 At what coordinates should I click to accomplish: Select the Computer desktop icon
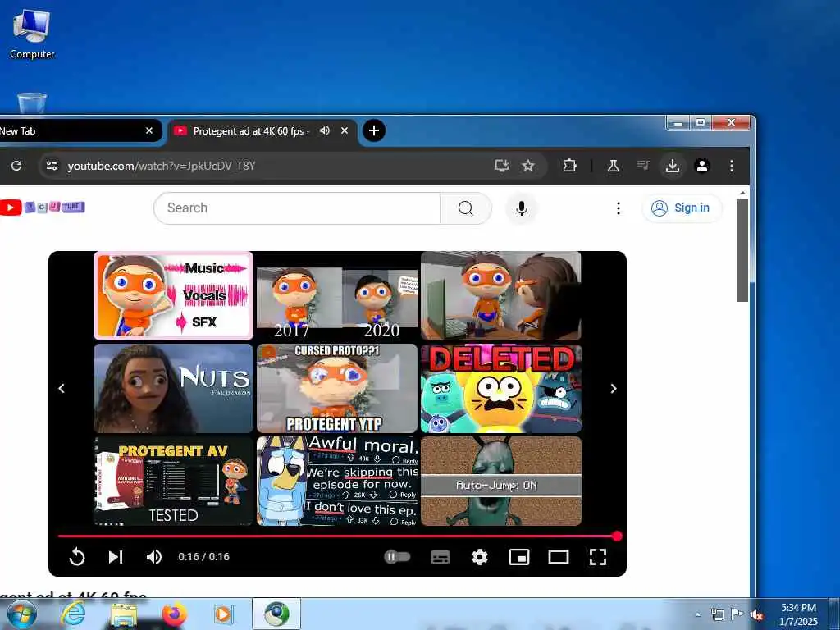[x=32, y=33]
